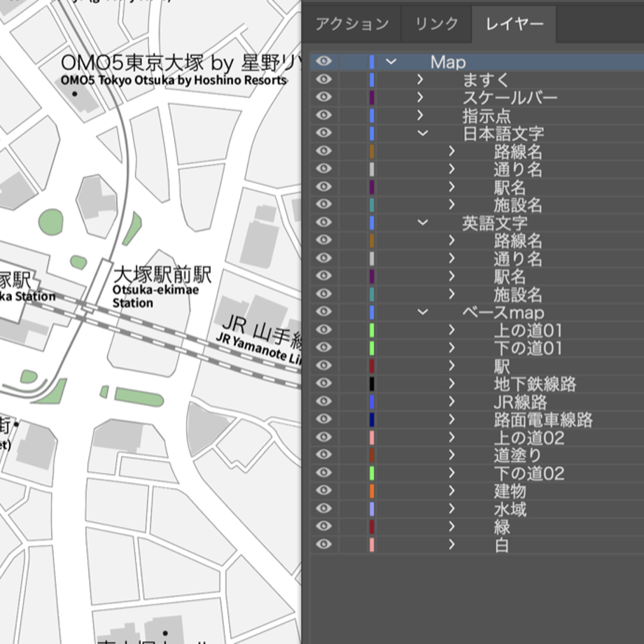Toggle visibility of the ますく layer
The width and height of the screenshot is (644, 644).
[323, 79]
